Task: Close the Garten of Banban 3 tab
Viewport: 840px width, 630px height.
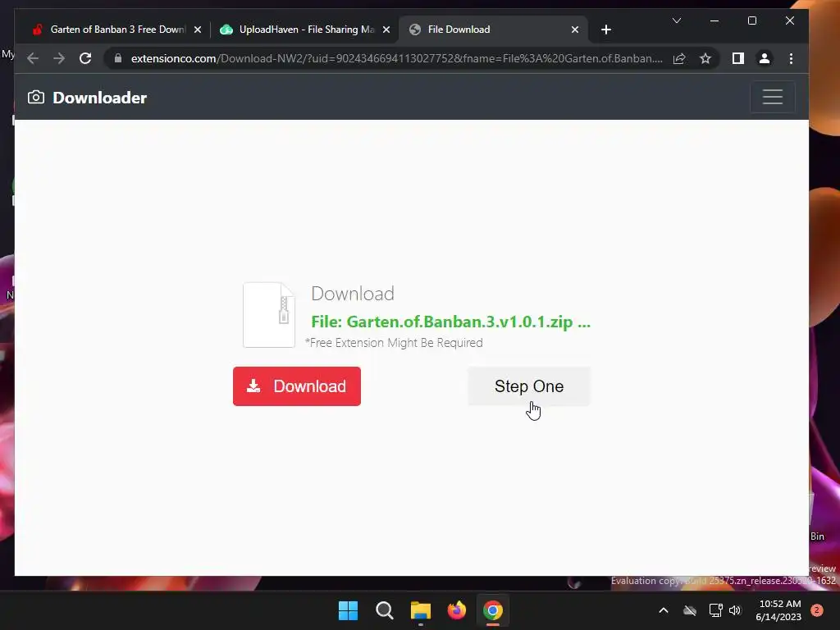Action: coord(198,30)
